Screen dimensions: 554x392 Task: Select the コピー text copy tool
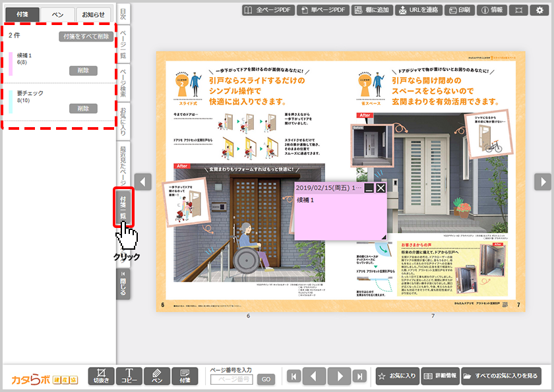pos(129,376)
